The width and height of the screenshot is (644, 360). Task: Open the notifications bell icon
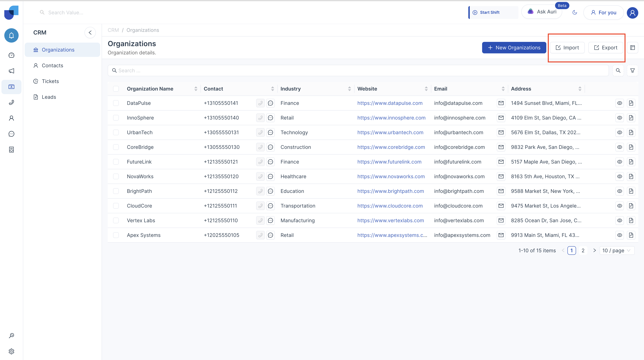(11, 35)
